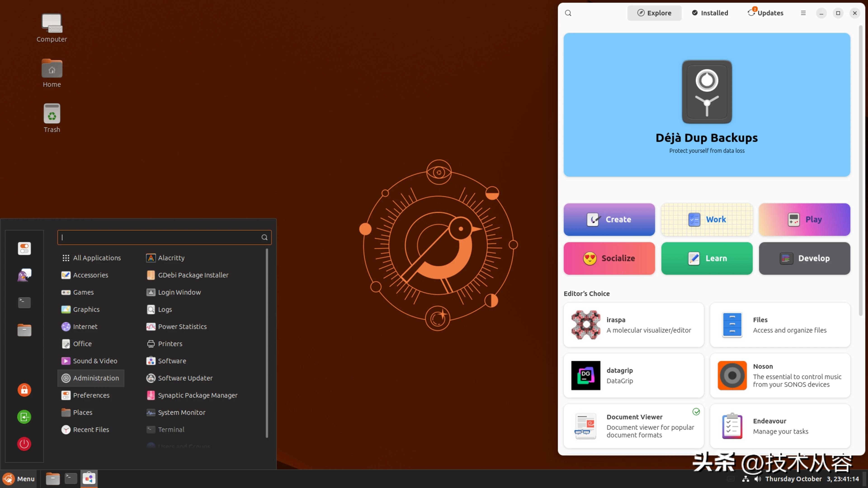868x488 pixels.
Task: Click the Log Out button in menu sidebar
Action: (24, 417)
